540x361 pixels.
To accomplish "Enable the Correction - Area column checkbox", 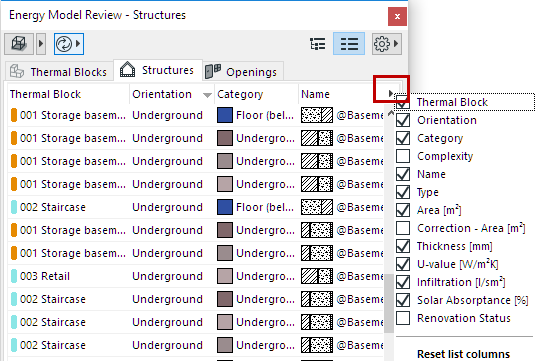I will coord(403,228).
